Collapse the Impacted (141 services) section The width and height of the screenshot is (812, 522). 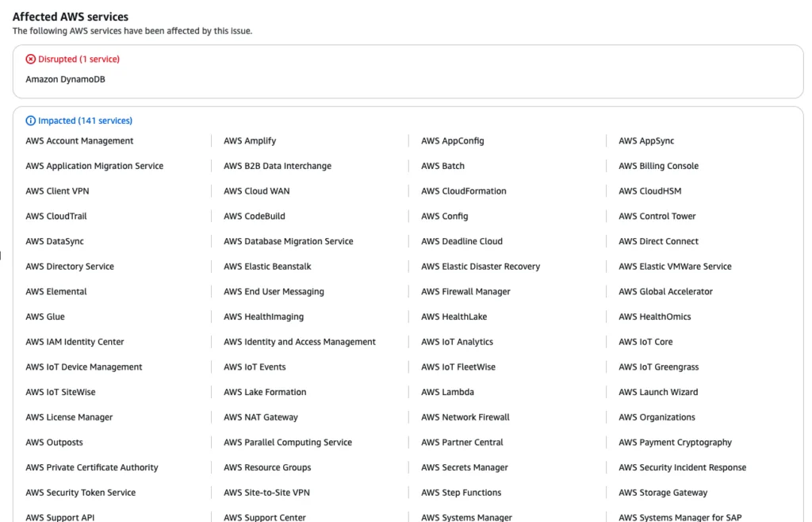[x=85, y=121]
